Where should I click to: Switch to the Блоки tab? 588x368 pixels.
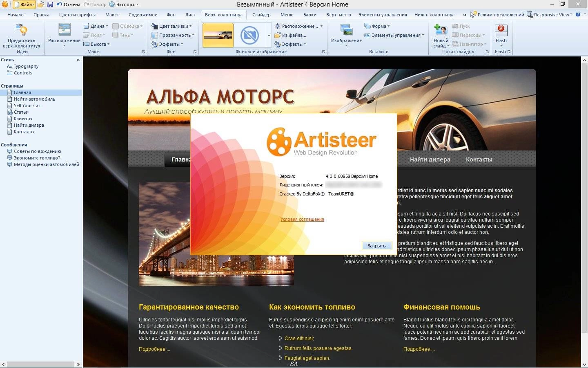point(310,15)
